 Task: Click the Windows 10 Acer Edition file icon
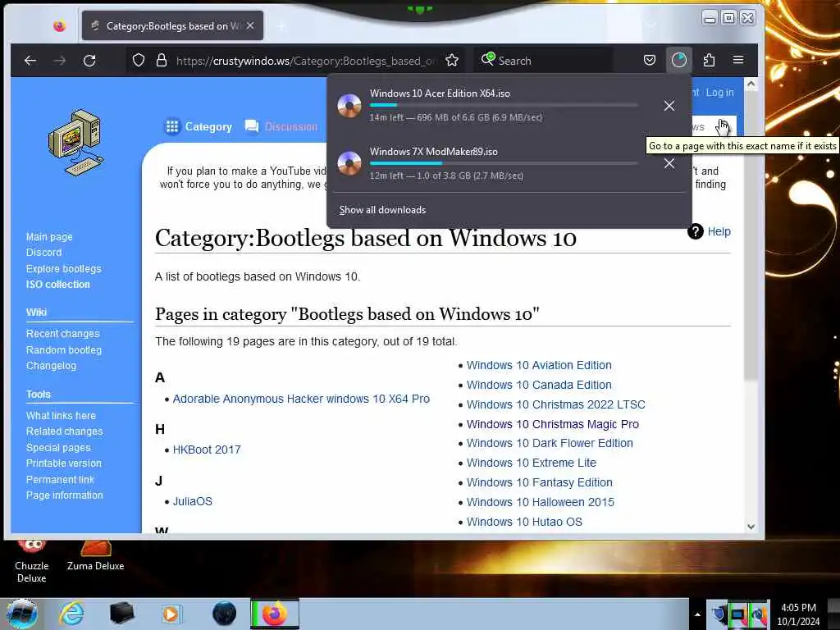pos(349,106)
